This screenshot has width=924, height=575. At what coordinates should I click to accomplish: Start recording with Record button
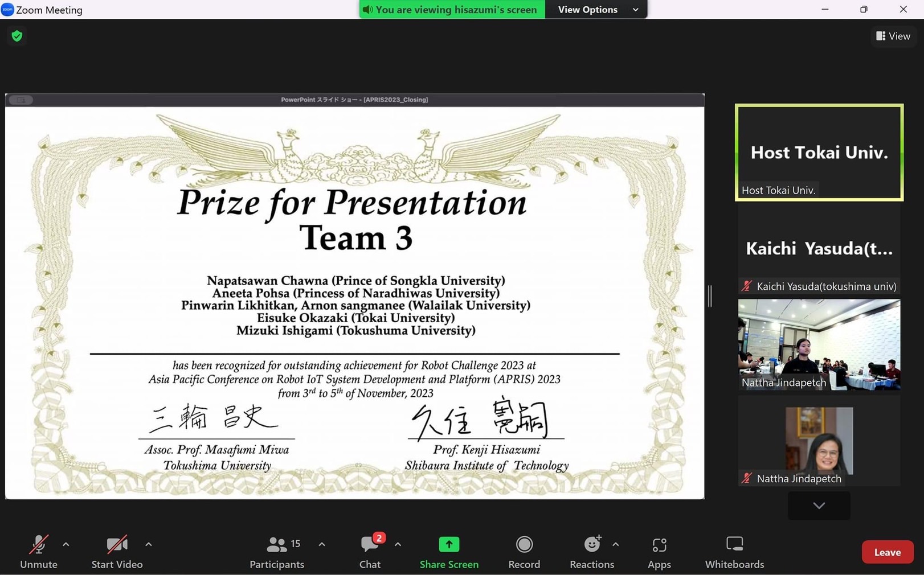point(524,552)
